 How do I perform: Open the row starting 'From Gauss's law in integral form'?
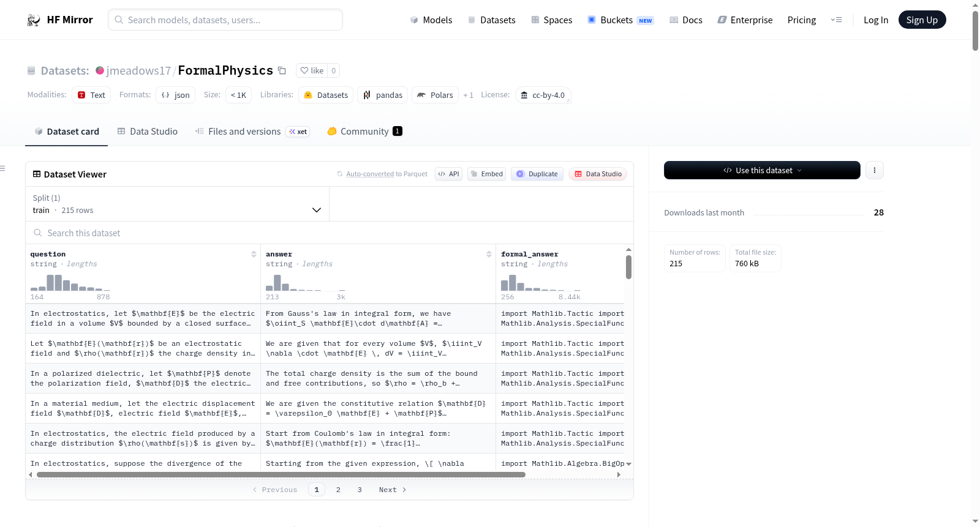coord(378,318)
